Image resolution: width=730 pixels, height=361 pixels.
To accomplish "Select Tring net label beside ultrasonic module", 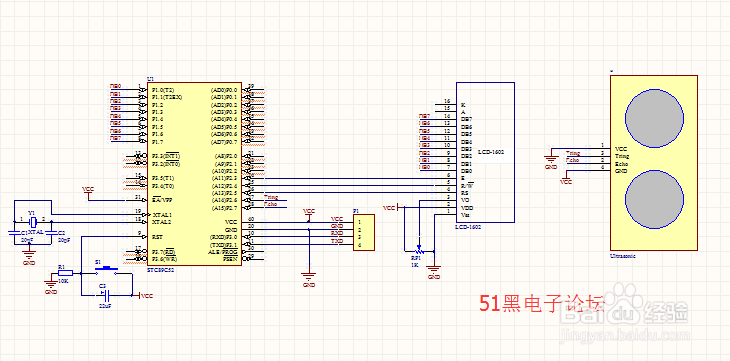I will click(x=573, y=153).
